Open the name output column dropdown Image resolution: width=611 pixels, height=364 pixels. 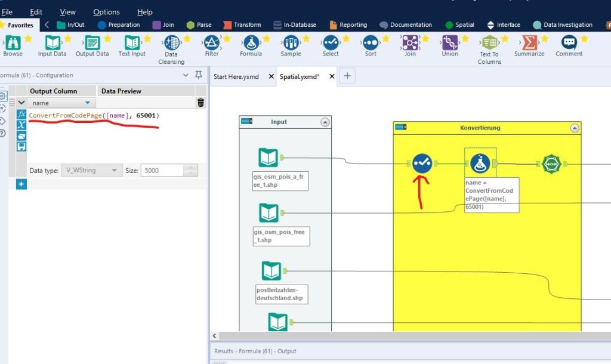click(87, 103)
